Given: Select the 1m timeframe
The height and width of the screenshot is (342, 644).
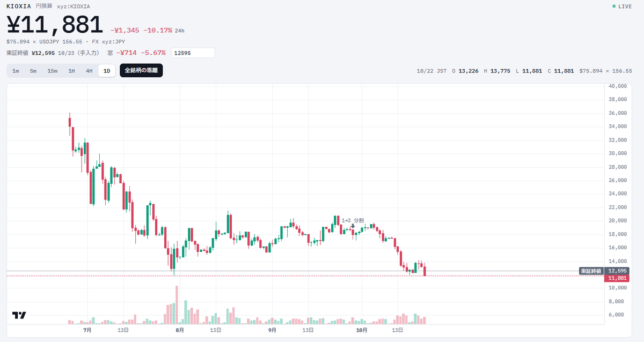Looking at the screenshot, I should 16,71.
